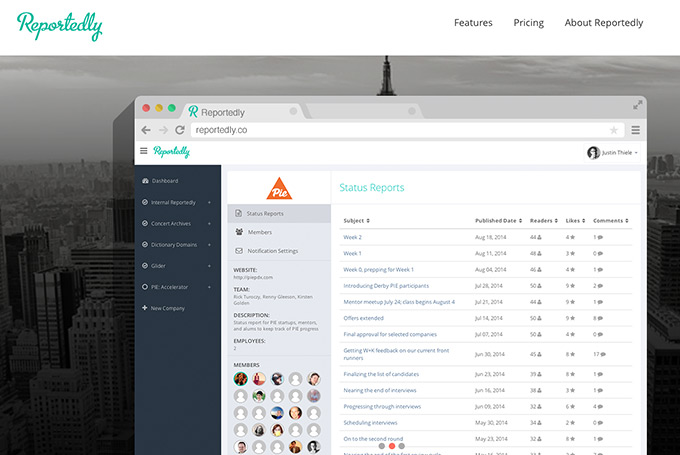Screen dimensions: 680x455
Task: Open the Pricing page
Action: tap(528, 23)
